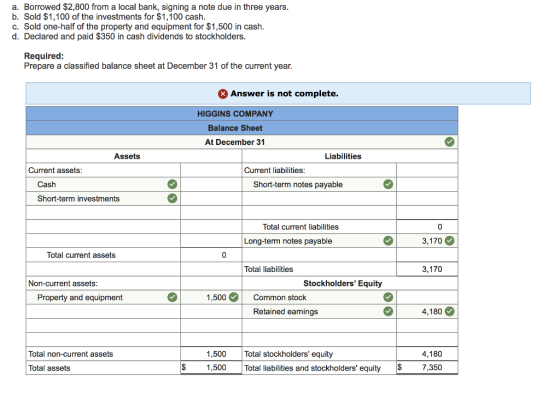The height and width of the screenshot is (404, 560).
Task: Click the checkmark beside Common stock
Action: pyautogui.click(x=388, y=297)
